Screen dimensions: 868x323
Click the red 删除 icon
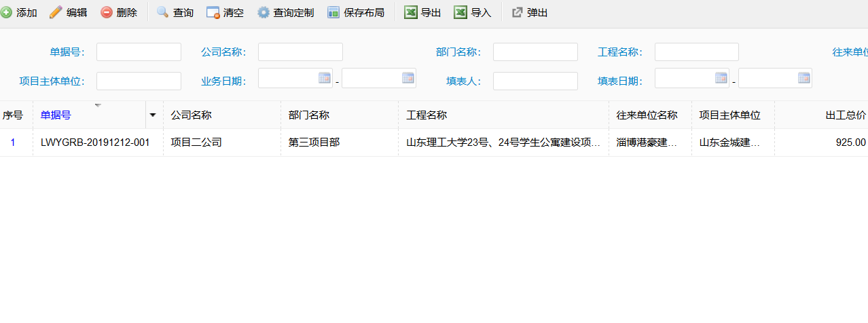tap(107, 12)
